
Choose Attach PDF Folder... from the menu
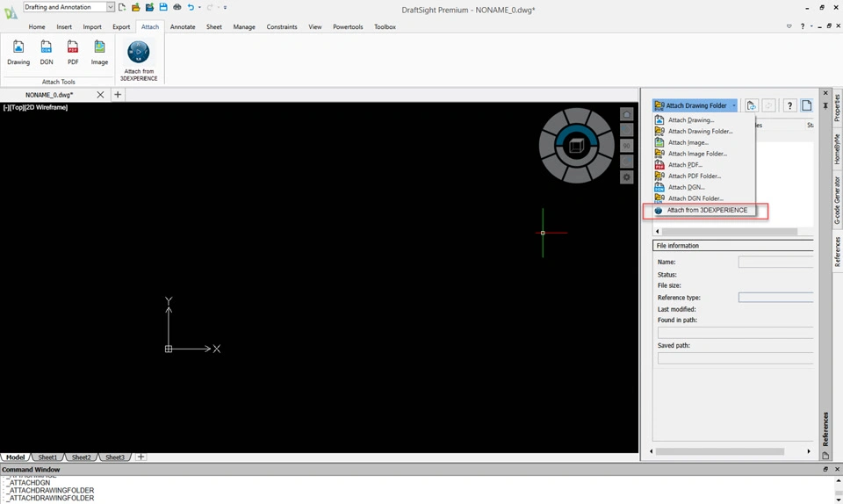702,176
